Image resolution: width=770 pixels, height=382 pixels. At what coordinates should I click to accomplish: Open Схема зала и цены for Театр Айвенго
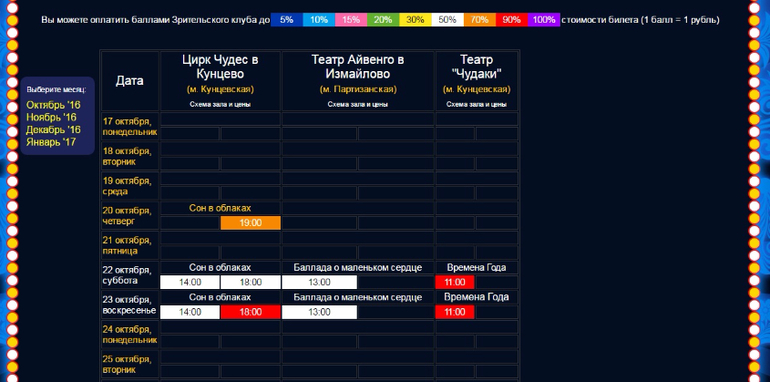click(358, 105)
